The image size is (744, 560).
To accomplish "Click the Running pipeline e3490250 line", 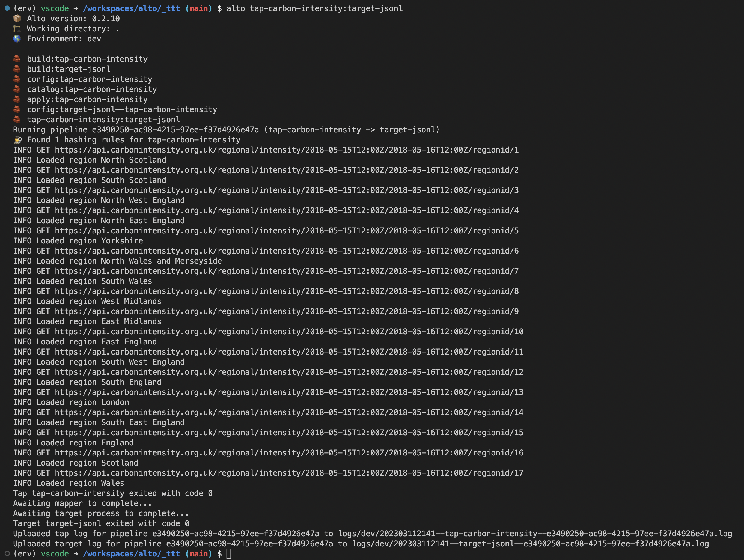I will (226, 129).
